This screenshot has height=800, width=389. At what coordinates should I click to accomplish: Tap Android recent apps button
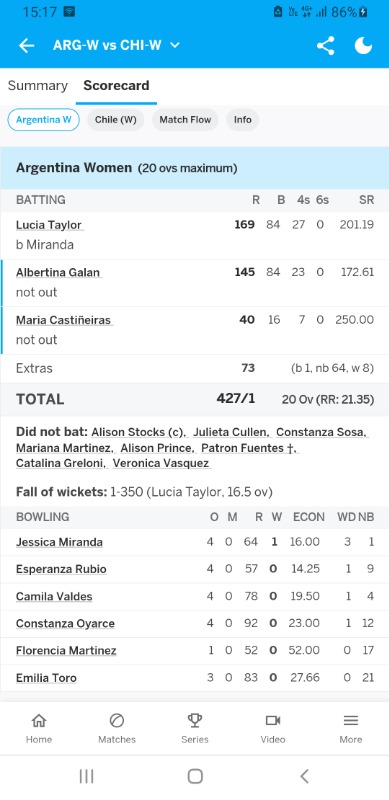coord(86,776)
